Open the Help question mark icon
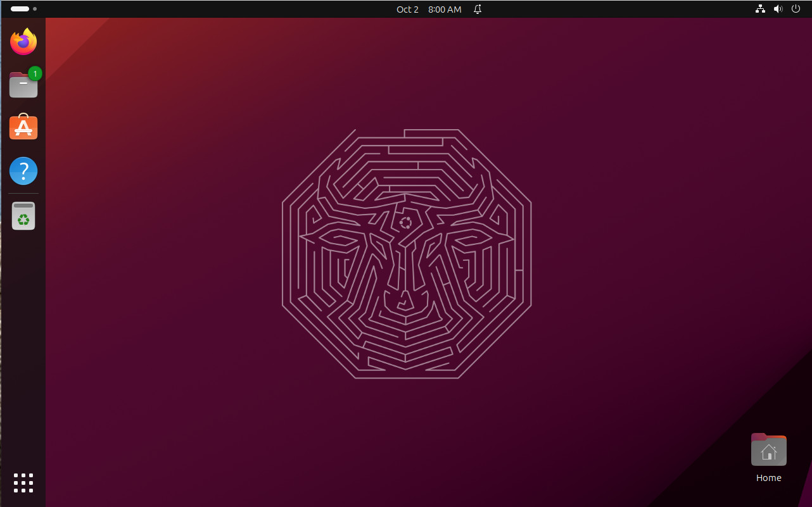 point(23,171)
